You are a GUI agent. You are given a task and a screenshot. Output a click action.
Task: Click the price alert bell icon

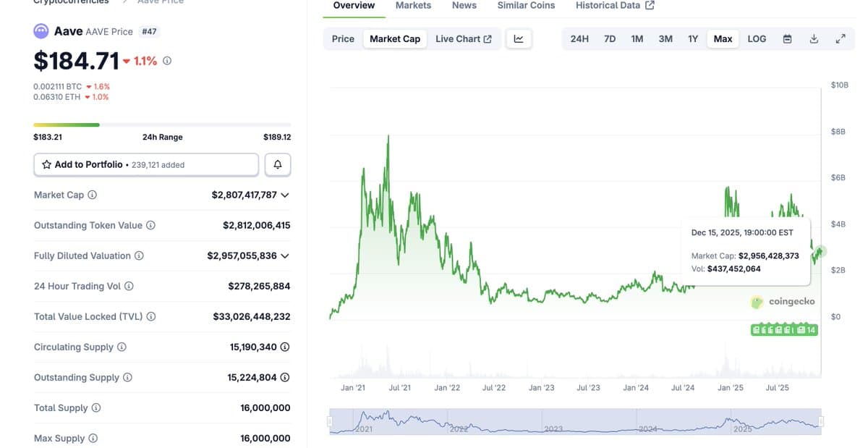pos(278,164)
